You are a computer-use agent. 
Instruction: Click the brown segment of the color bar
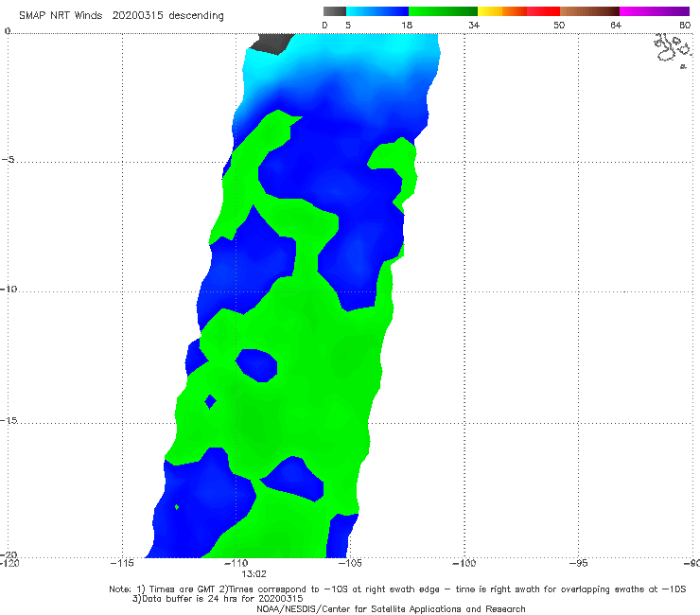[x=589, y=11]
